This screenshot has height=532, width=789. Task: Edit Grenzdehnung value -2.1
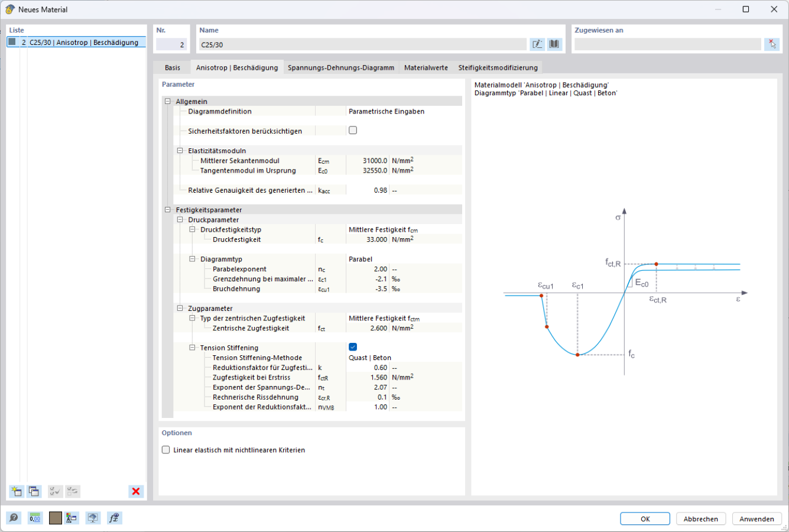tap(368, 279)
